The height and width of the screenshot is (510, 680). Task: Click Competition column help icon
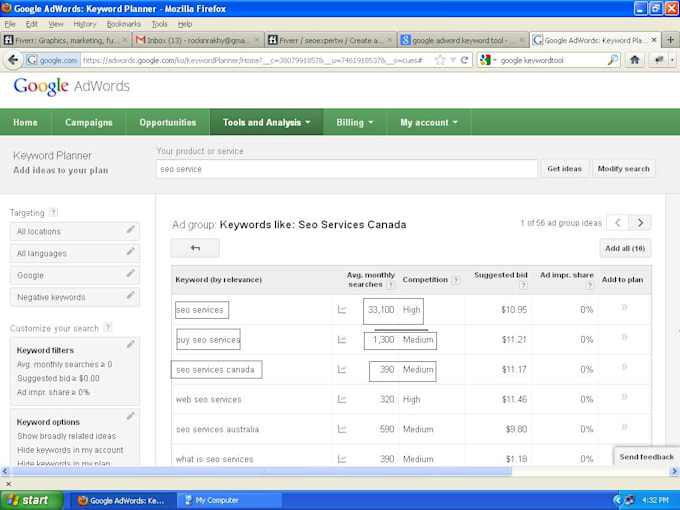455,281
